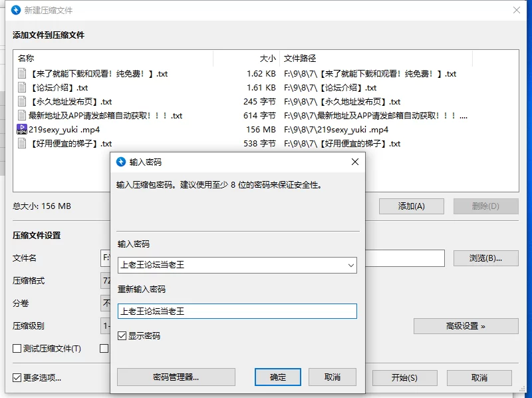
Task: Click file icon of 【来了就能下载和观看！纯免费！】.txt
Action: click(22, 74)
